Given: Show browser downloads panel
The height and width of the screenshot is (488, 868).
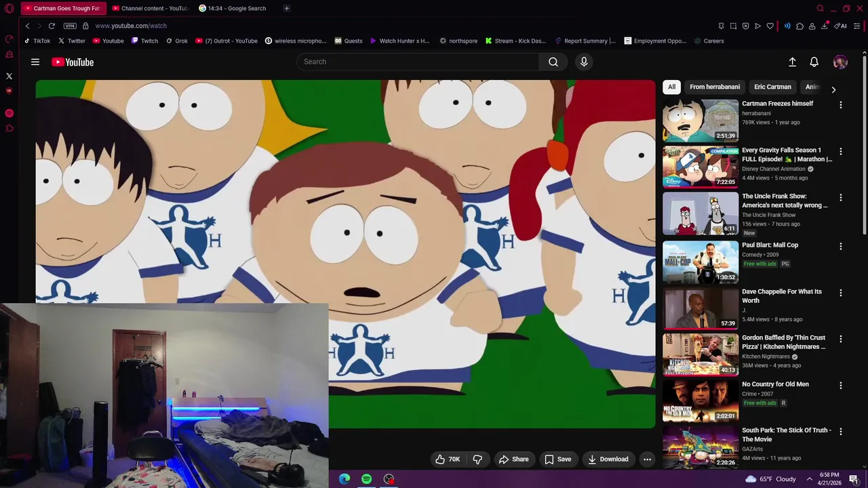Looking at the screenshot, I should pyautogui.click(x=824, y=26).
